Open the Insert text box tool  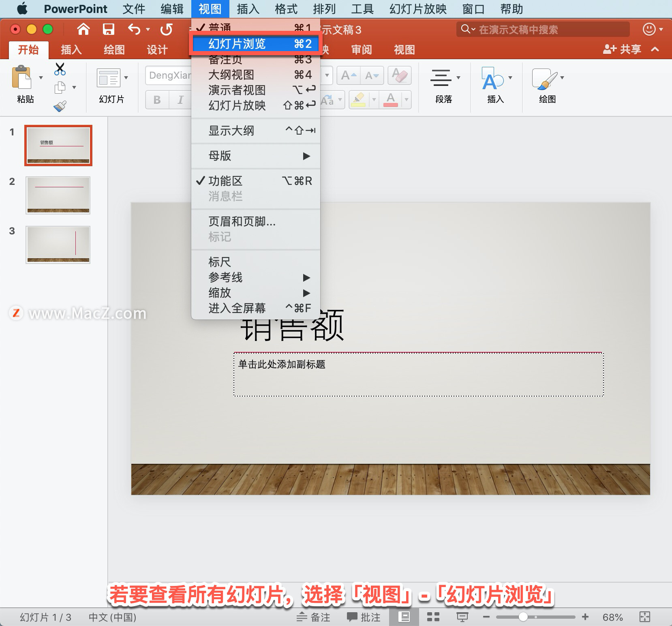click(x=492, y=78)
